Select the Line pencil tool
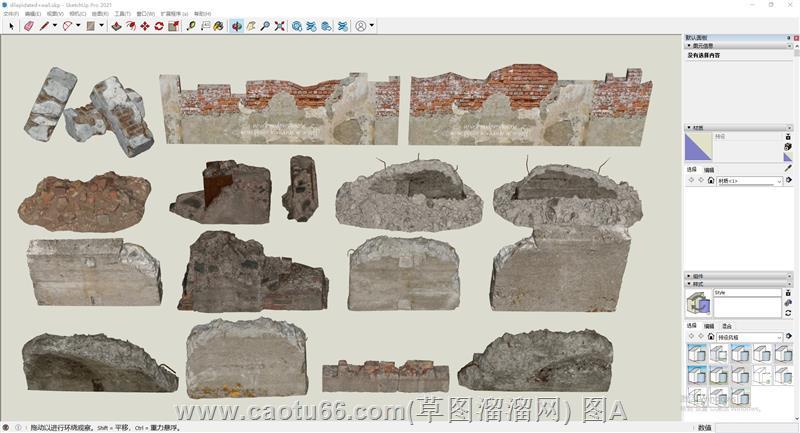The image size is (800, 433). click(44, 26)
